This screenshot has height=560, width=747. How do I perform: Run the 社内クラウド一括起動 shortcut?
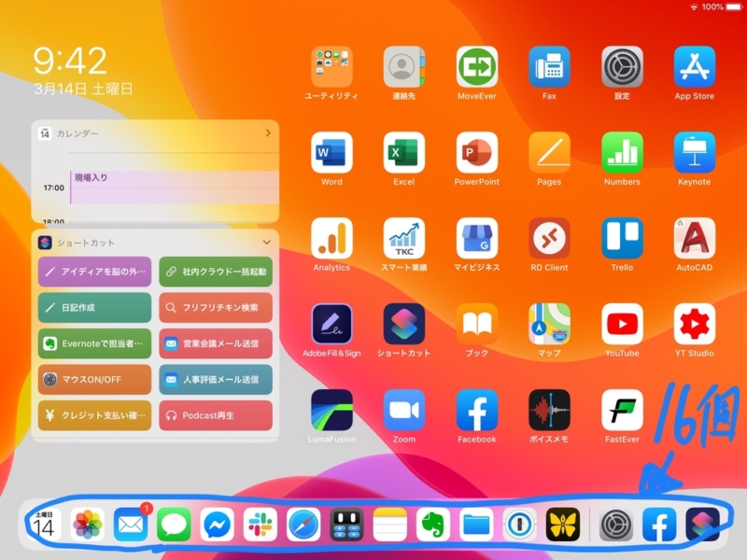[216, 272]
